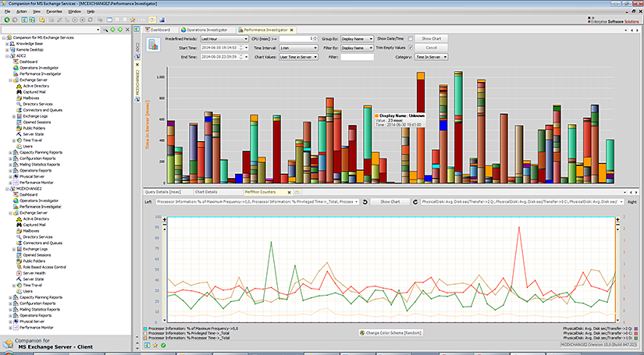
Task: Click the Refresh toolbar icon
Action: click(90, 20)
